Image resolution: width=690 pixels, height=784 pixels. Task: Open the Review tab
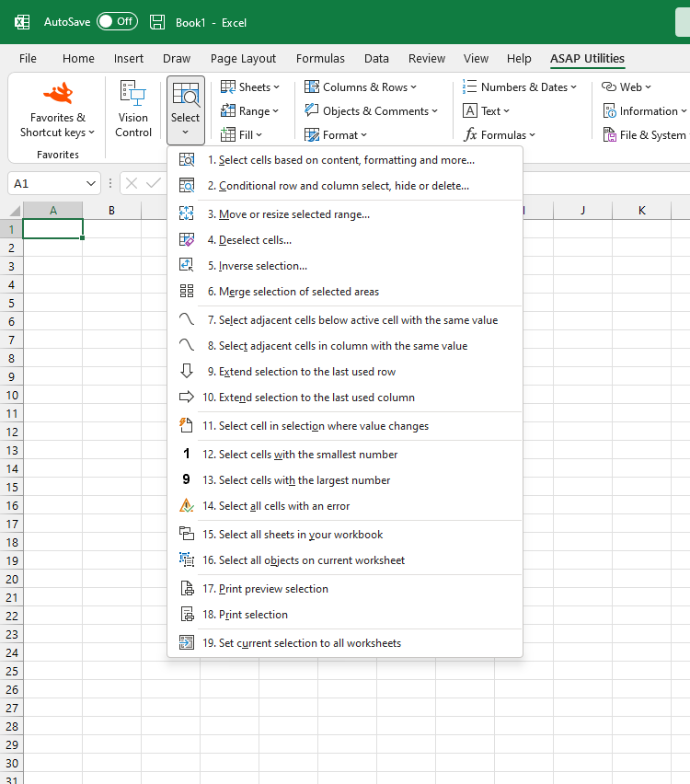(427, 59)
